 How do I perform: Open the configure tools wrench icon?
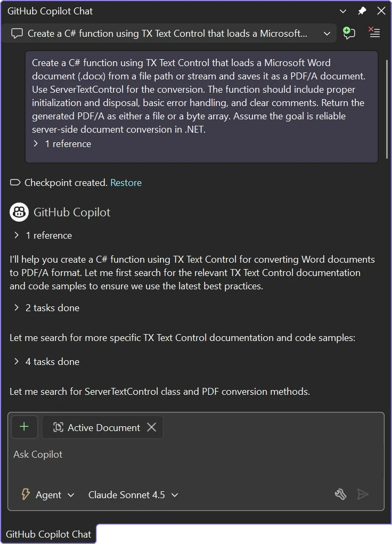coord(340,494)
